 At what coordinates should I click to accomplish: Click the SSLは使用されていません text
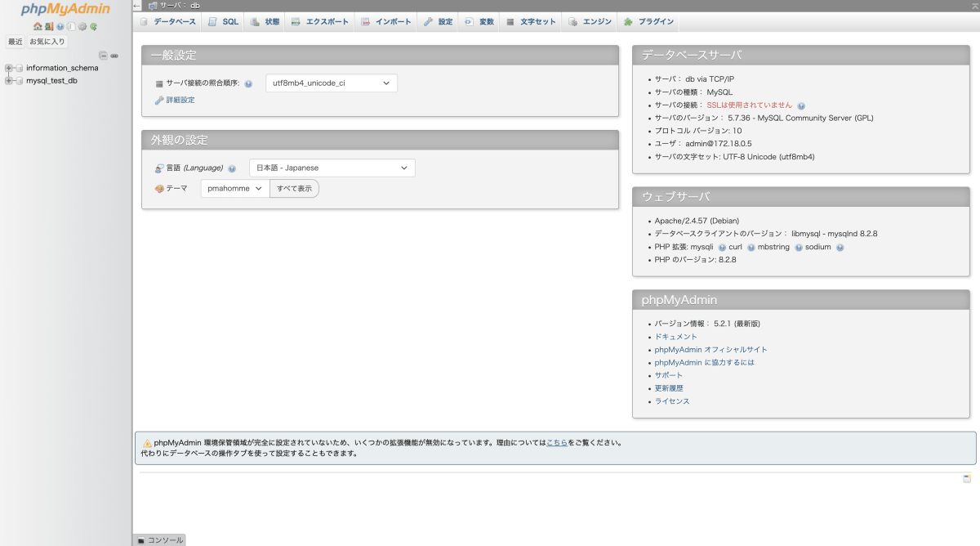(750, 105)
